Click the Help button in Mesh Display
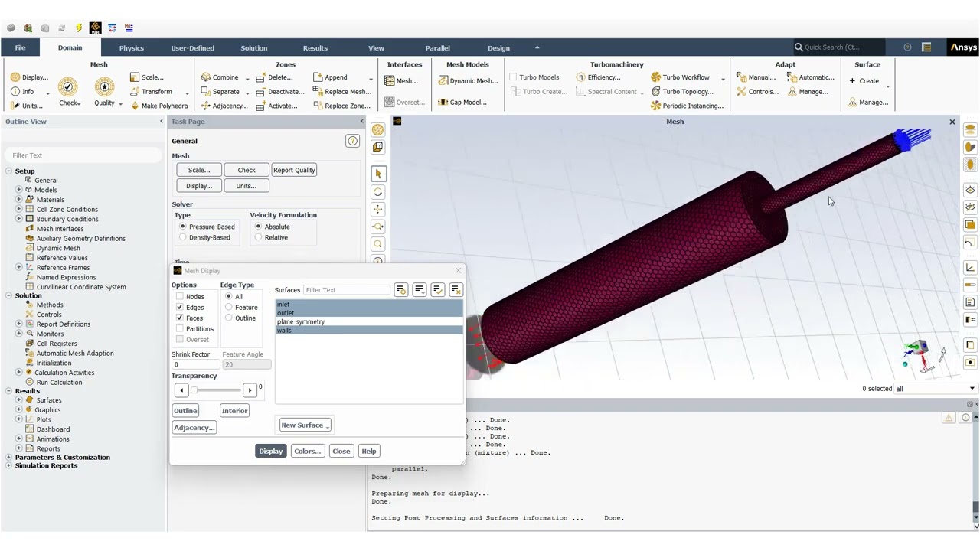Screen dimensions: 980x551 [x=368, y=452]
